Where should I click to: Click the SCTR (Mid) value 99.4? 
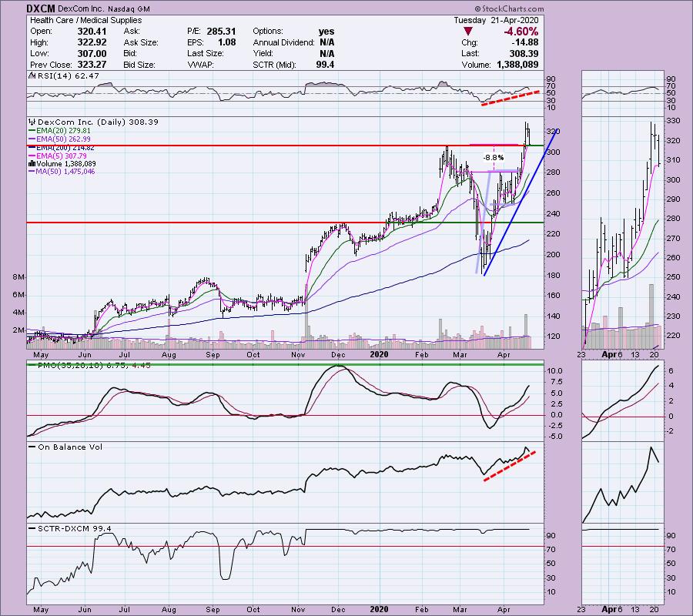click(x=325, y=65)
